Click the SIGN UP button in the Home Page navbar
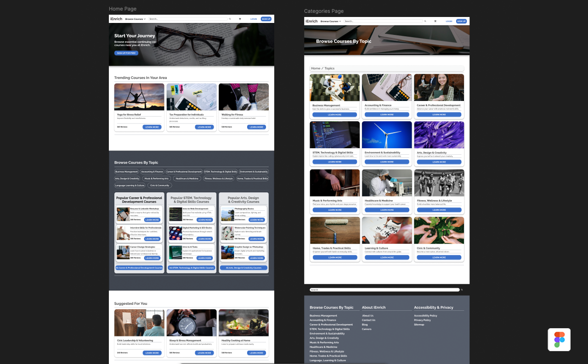 266,19
